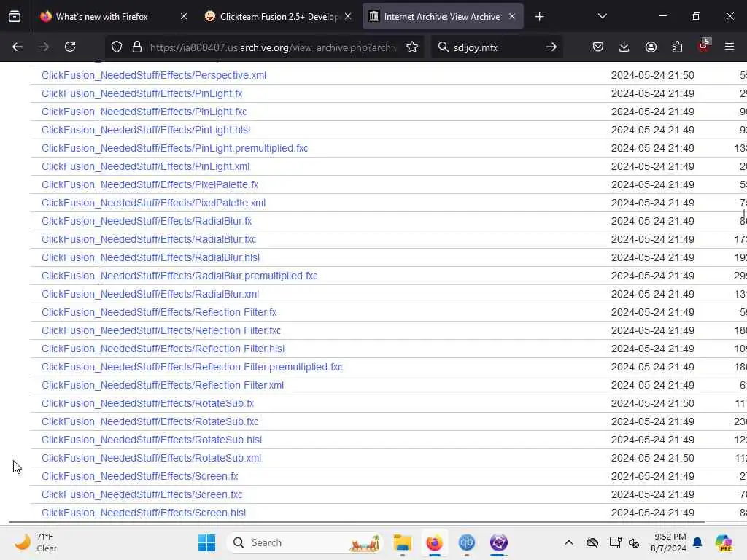Switch to Clickteam Fusion 2.5+ Developer tab
This screenshot has height=560, width=747.
coord(279,16)
